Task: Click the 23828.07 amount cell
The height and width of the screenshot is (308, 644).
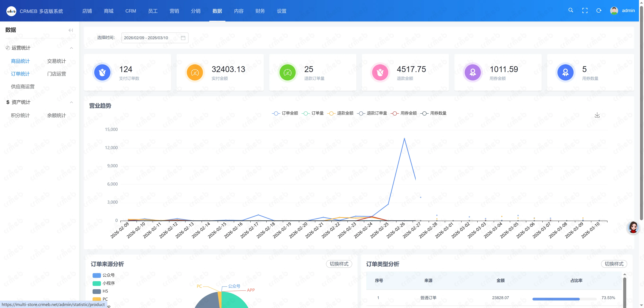Action: (x=500, y=298)
